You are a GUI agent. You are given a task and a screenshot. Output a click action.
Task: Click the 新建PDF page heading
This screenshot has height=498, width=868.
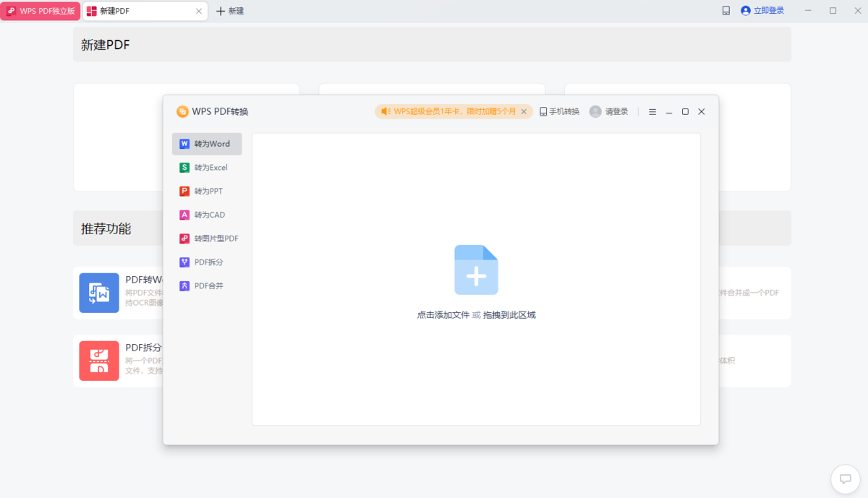[x=106, y=45]
